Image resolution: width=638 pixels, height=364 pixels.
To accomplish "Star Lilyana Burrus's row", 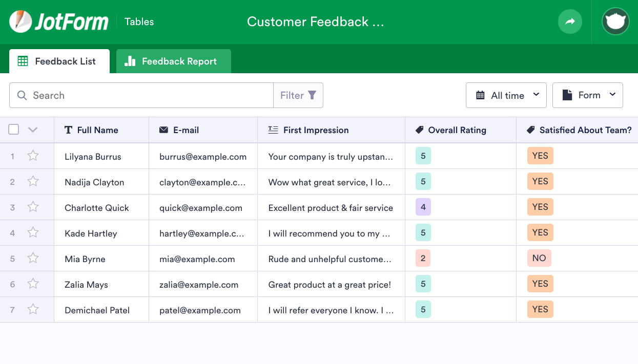I will [33, 155].
